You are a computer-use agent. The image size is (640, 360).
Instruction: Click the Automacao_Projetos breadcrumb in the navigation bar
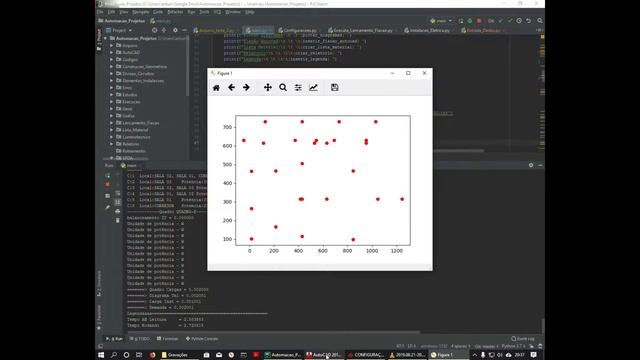[x=121, y=21]
